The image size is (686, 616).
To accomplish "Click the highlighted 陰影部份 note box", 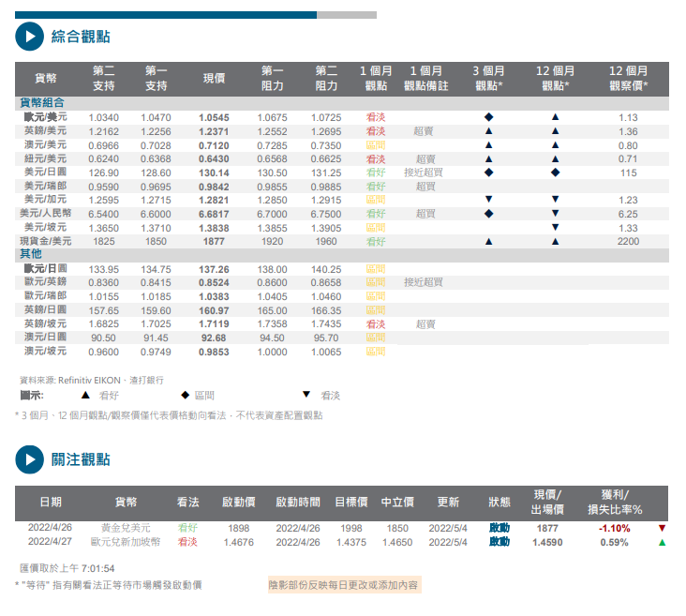I will point(344,585).
